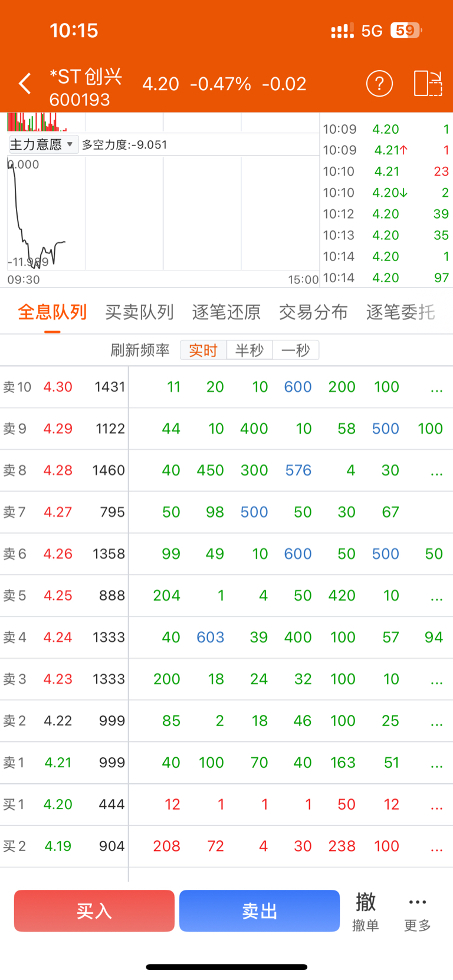Select 实时 refresh frequency
The height and width of the screenshot is (980, 453).
coord(203,350)
